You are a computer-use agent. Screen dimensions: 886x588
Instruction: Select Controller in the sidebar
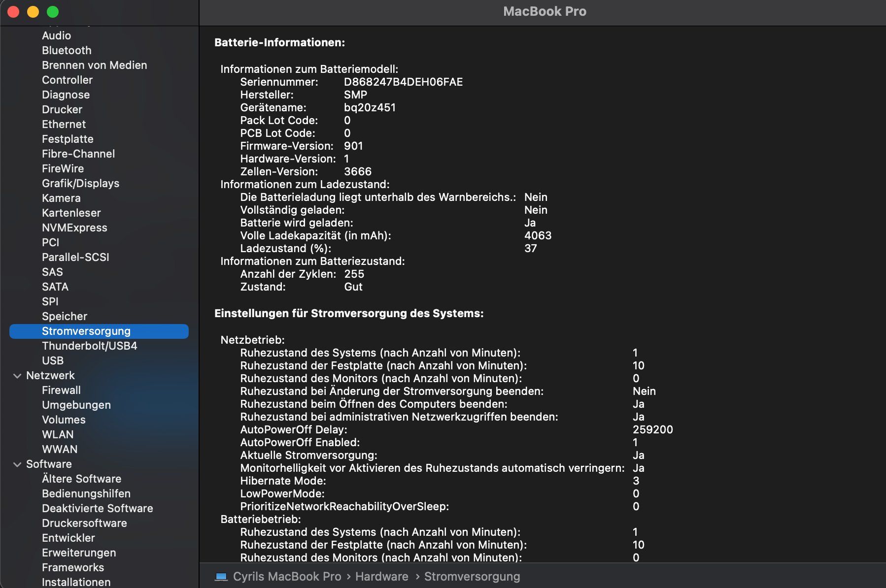67,80
